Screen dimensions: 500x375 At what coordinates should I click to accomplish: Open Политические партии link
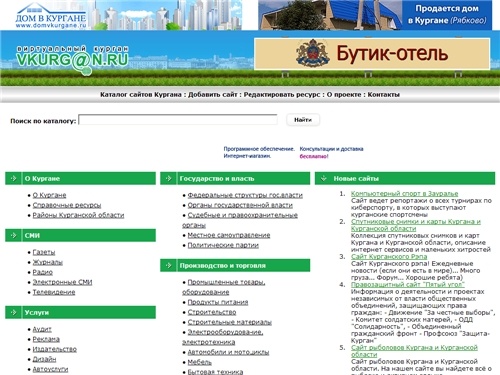point(223,245)
